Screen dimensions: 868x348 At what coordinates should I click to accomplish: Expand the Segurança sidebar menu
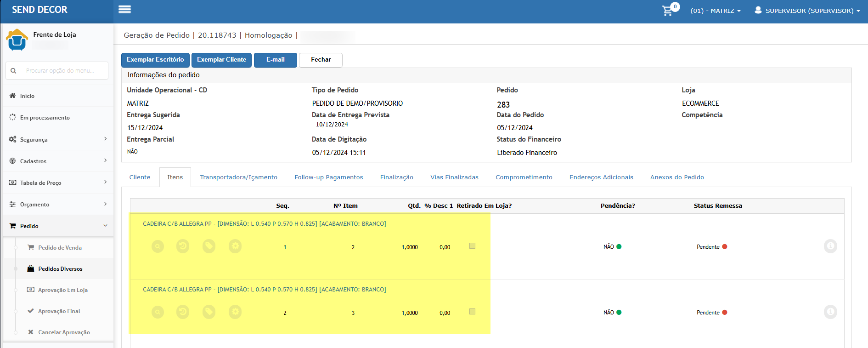58,139
